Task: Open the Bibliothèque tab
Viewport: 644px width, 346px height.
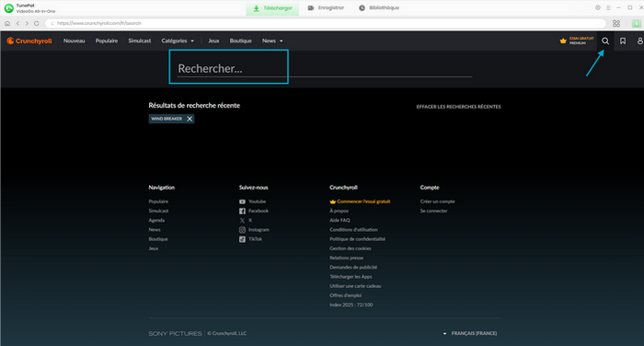Action: (x=379, y=7)
